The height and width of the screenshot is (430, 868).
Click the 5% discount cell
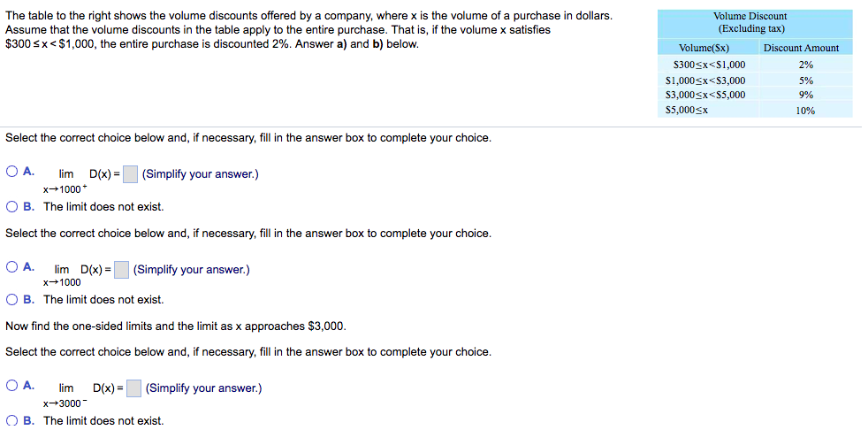[x=805, y=81]
